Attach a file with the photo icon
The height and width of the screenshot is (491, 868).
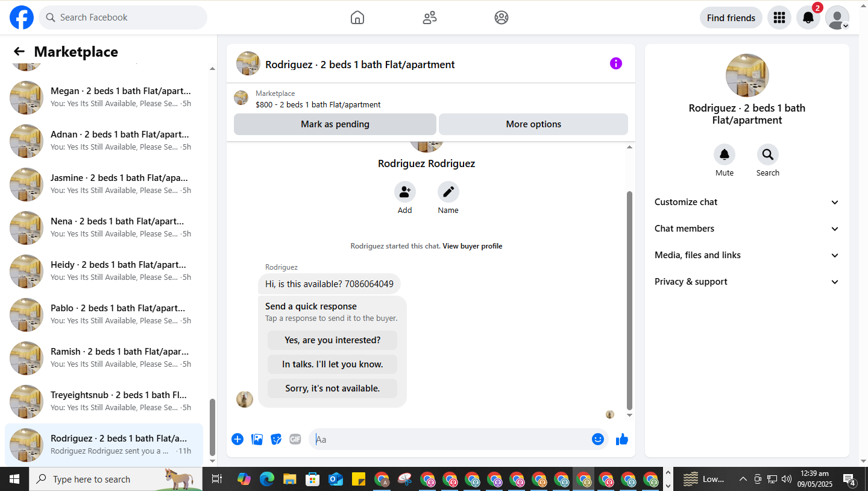click(257, 439)
